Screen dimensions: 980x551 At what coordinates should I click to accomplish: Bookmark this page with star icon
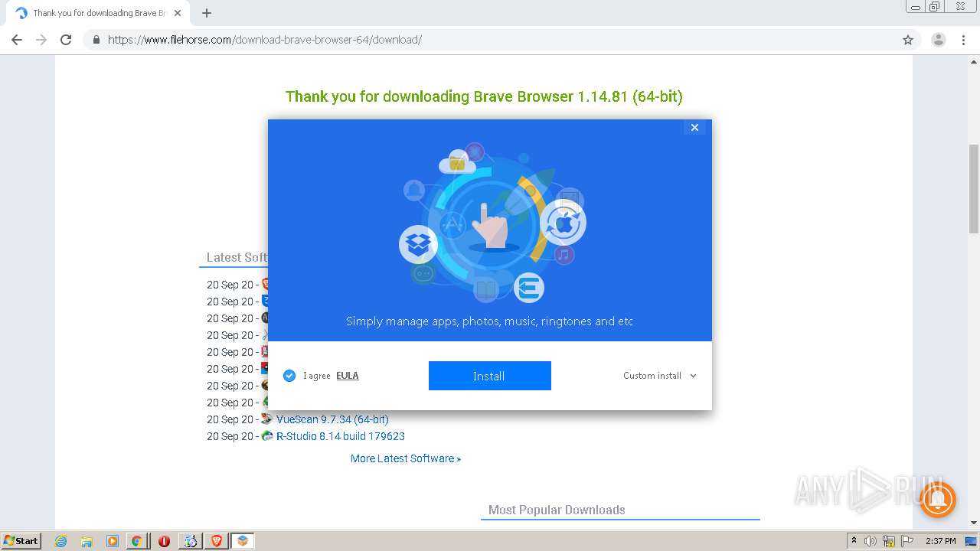[908, 40]
